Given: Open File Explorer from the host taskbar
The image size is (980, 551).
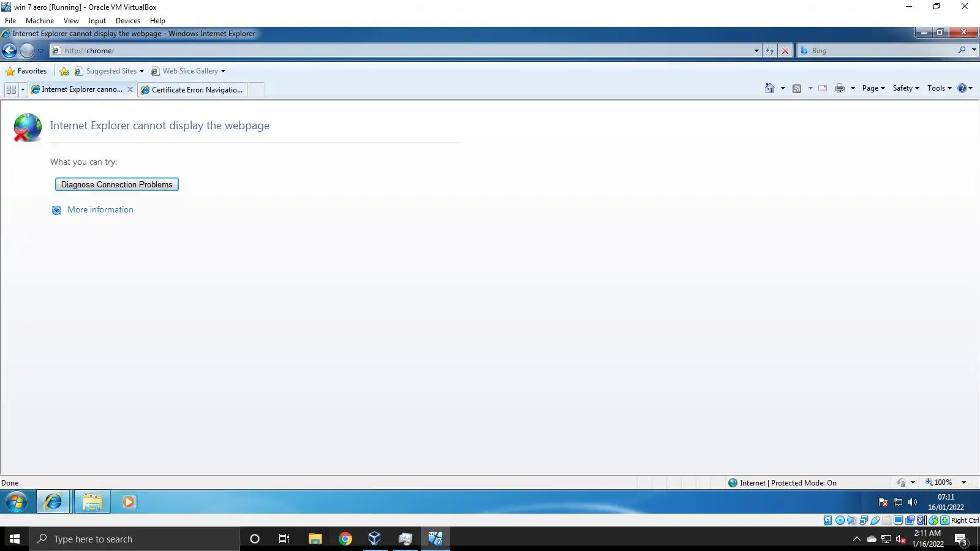Looking at the screenshot, I should 315,539.
